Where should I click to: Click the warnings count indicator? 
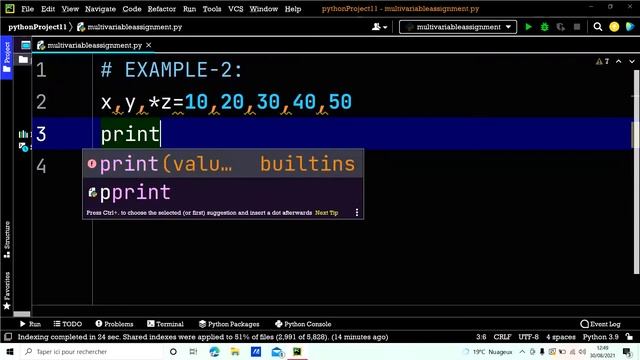click(x=602, y=61)
